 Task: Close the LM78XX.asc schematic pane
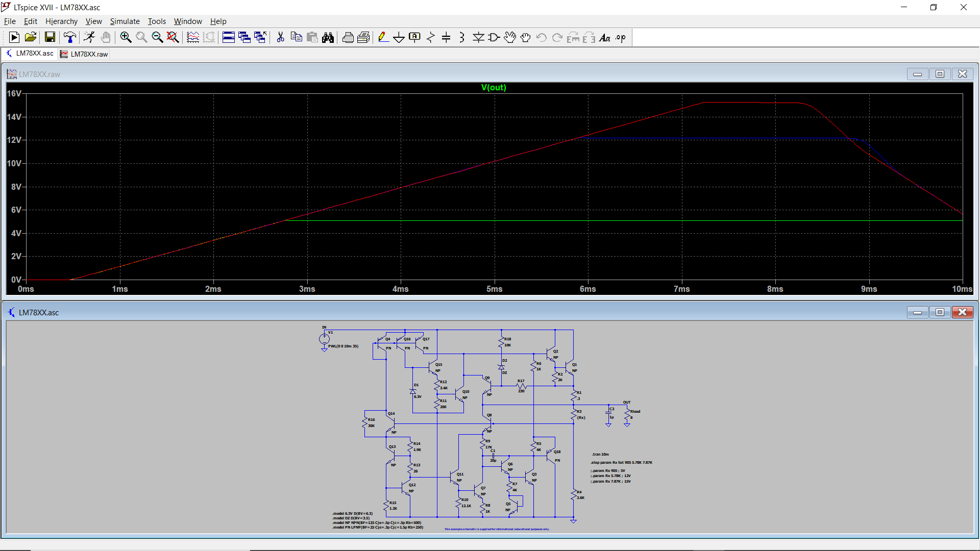pyautogui.click(x=963, y=312)
